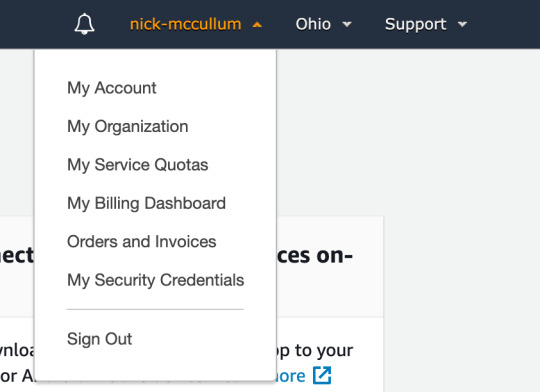Go to My Organization
The image size is (540, 392).
(x=128, y=126)
